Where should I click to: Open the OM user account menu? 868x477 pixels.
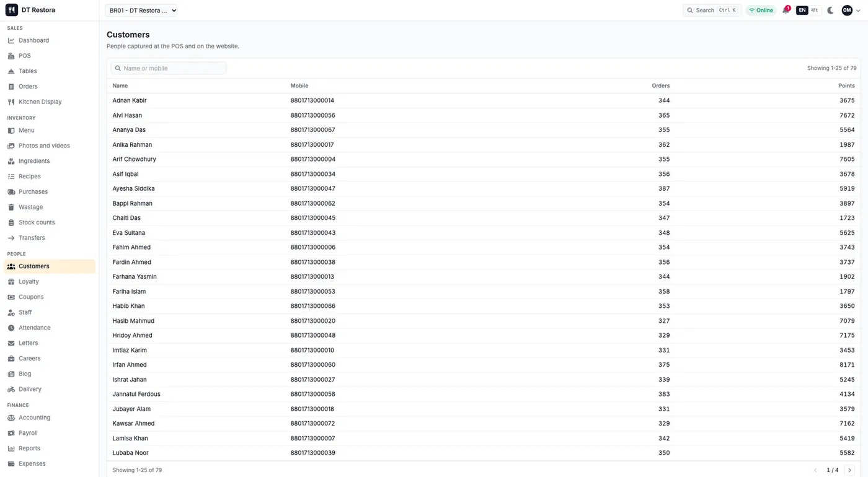click(x=851, y=10)
